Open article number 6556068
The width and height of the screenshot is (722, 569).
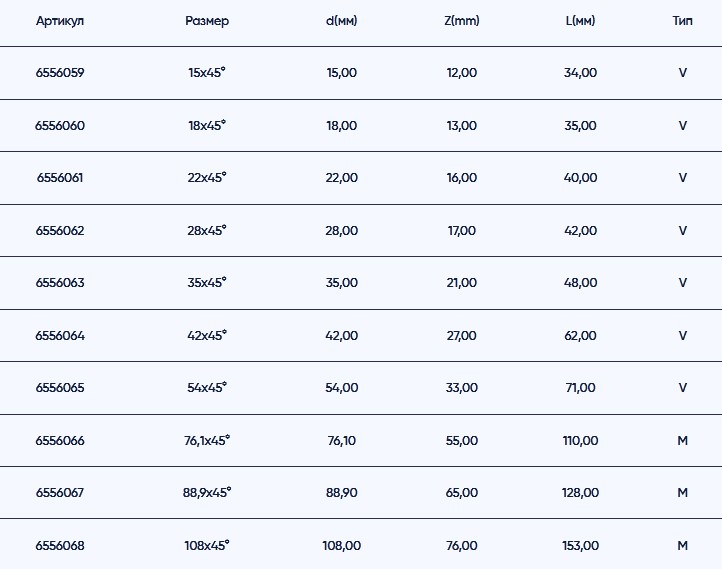point(60,545)
